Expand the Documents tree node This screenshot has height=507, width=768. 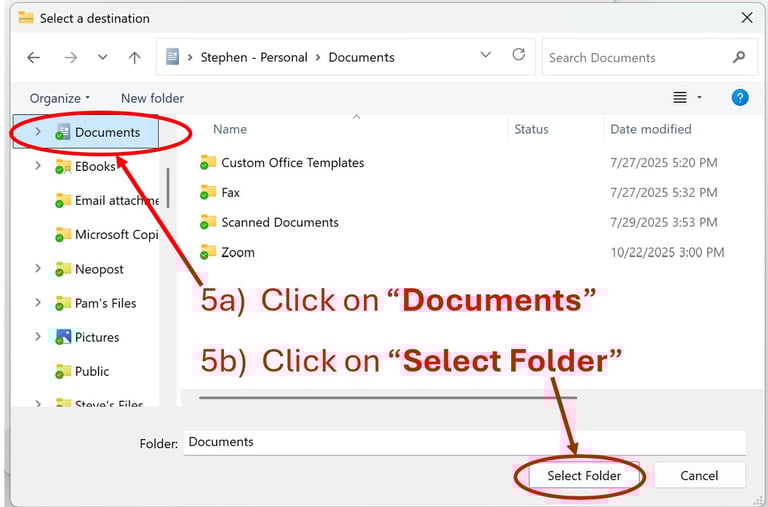click(38, 132)
